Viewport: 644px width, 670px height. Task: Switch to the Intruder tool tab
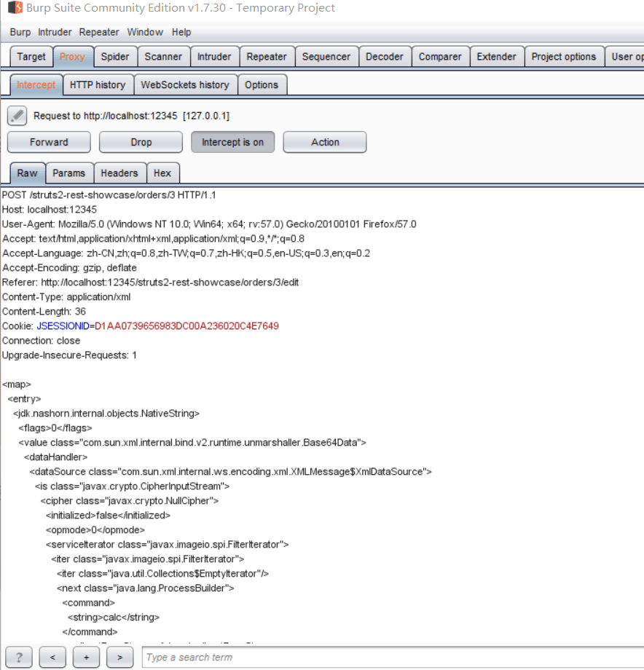214,57
